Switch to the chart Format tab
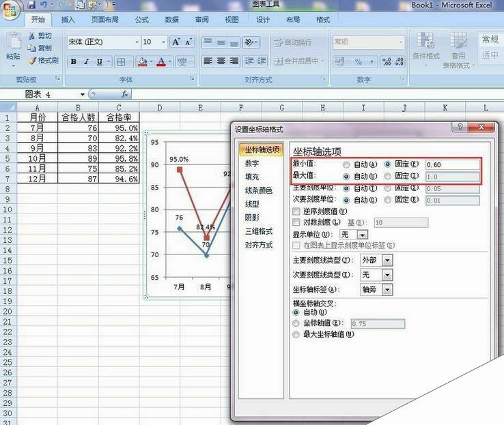 pos(323,20)
